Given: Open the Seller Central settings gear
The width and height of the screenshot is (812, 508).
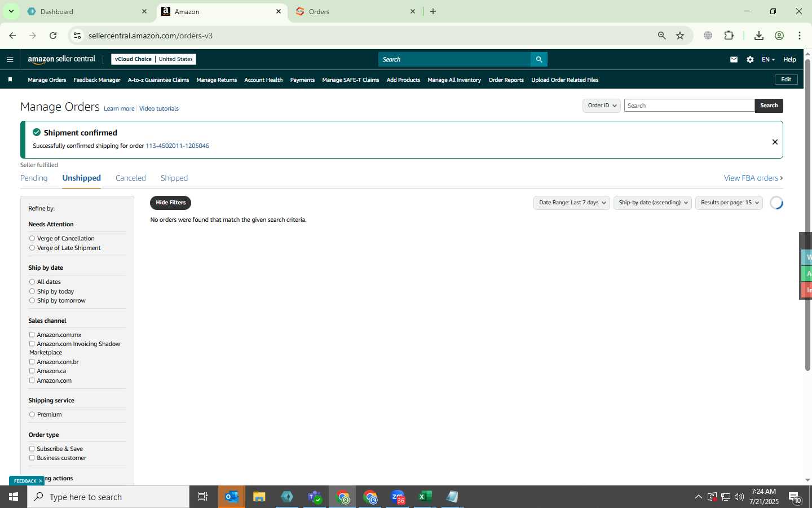Looking at the screenshot, I should [750, 59].
